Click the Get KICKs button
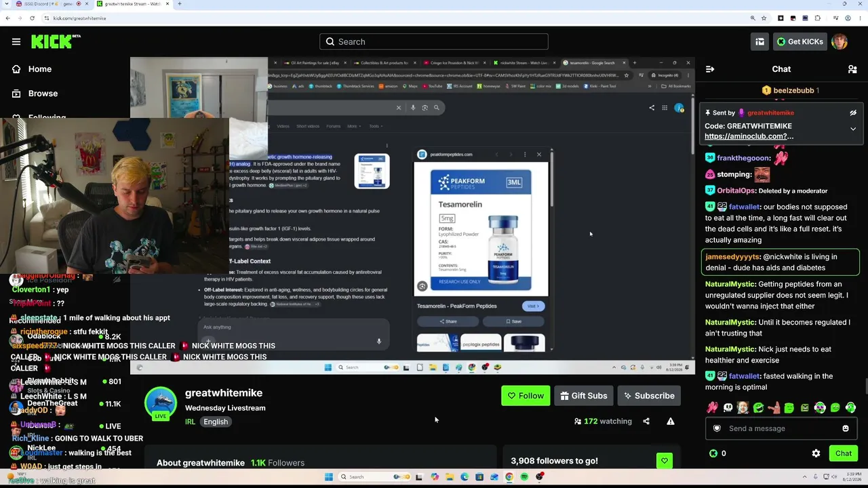Viewport: 868px width, 488px height. [x=799, y=42]
